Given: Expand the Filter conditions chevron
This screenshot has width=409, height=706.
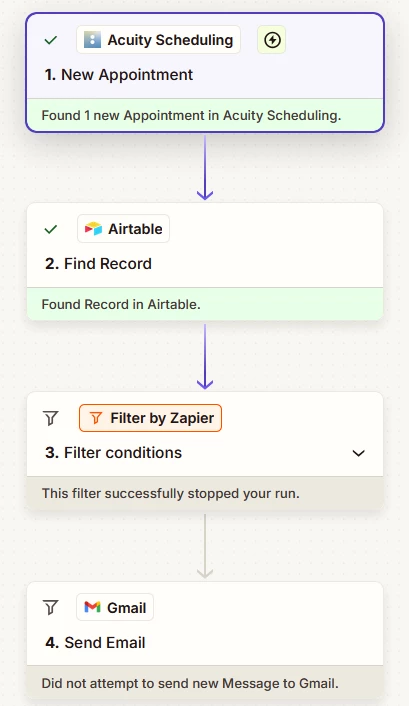Looking at the screenshot, I should click(x=359, y=453).
